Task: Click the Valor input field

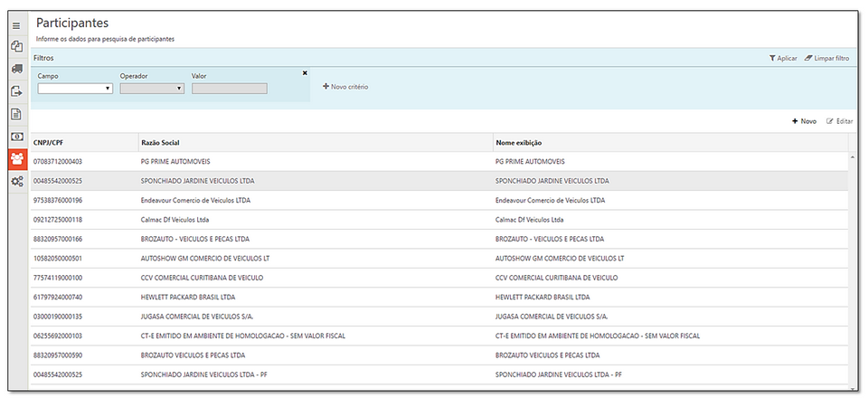Action: click(x=229, y=89)
